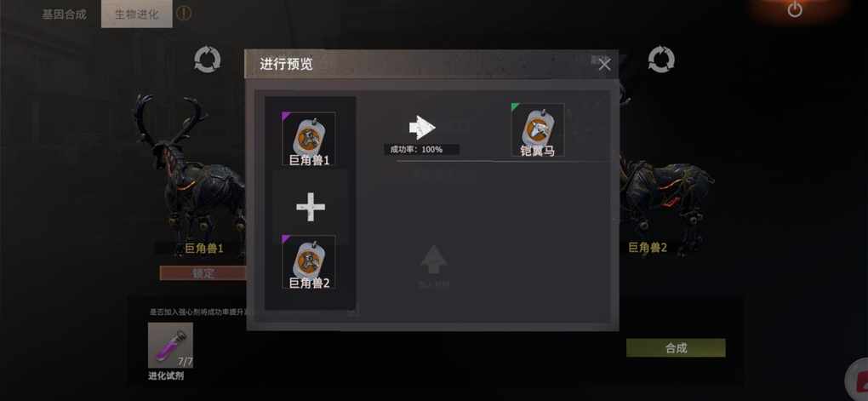The width and height of the screenshot is (868, 401).
Task: Click the right swap creature refresh icon
Action: (x=661, y=60)
